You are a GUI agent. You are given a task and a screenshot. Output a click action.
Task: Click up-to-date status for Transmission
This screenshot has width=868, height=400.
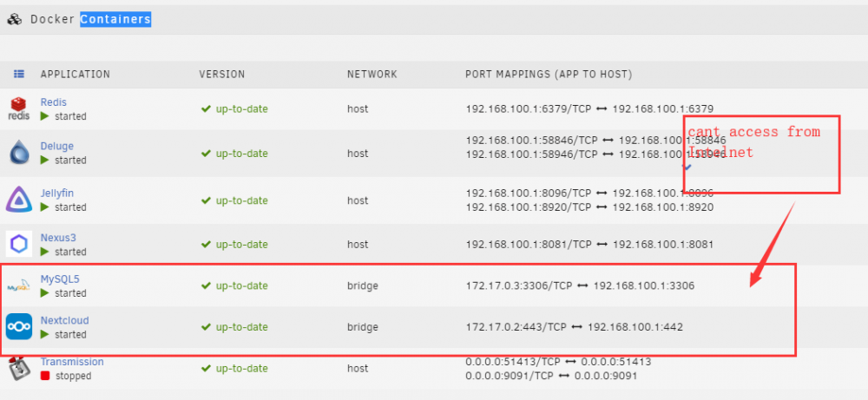234,369
